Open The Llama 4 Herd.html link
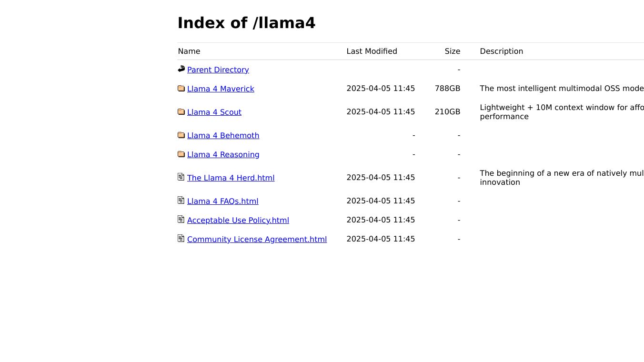Viewport: 644px width, 362px height. (x=231, y=178)
